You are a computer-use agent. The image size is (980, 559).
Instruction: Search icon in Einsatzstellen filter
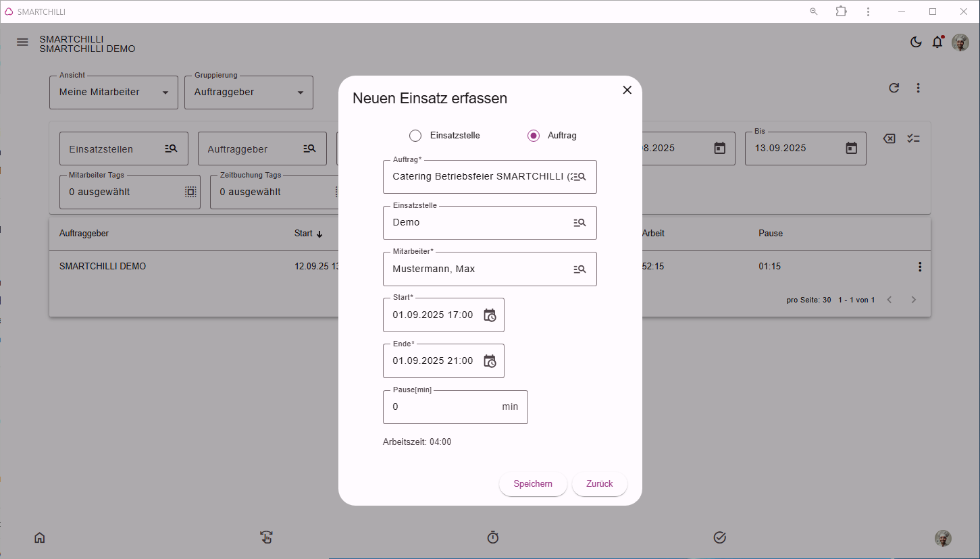coord(171,149)
